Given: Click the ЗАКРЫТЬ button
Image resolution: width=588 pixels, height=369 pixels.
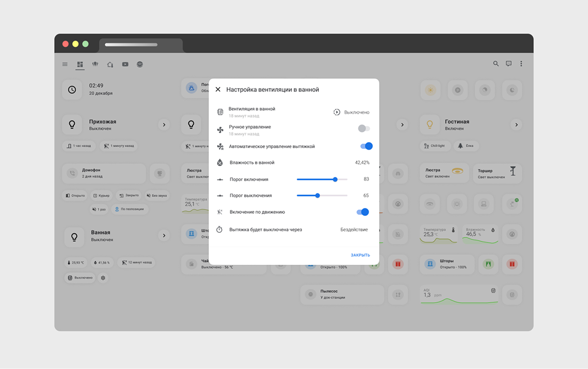Looking at the screenshot, I should tap(360, 255).
